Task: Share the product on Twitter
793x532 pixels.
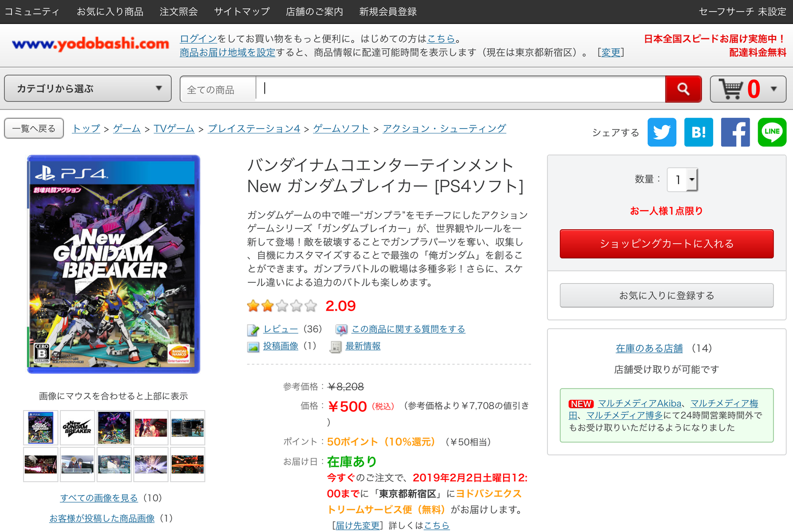Action: tap(662, 132)
